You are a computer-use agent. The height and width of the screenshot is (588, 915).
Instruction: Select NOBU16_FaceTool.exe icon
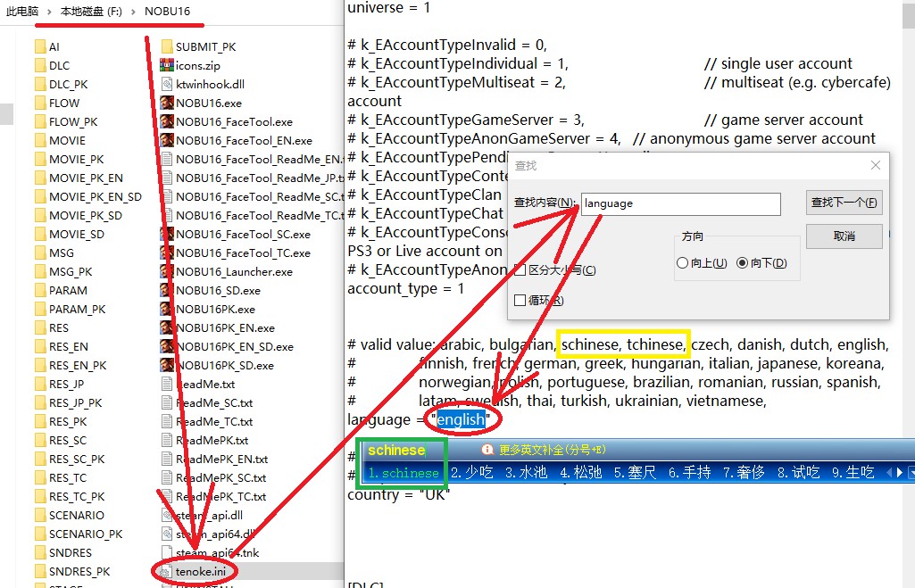[167, 121]
